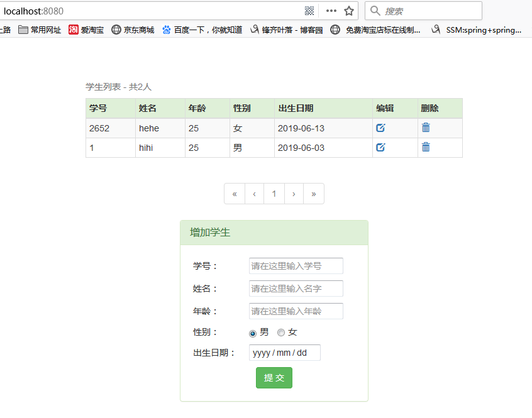Go to first page with « button

tap(235, 194)
